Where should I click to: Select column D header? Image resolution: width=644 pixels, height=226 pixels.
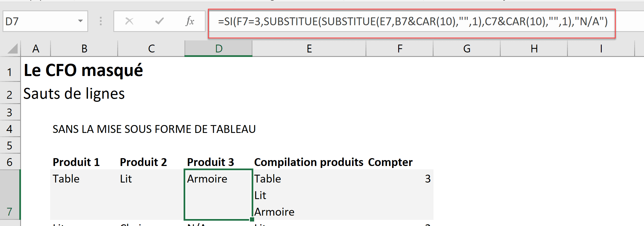click(219, 49)
